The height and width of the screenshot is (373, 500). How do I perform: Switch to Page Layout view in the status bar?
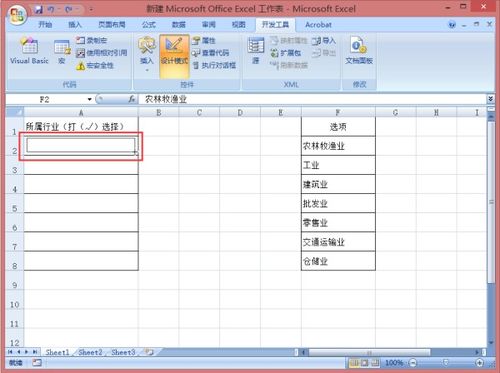tap(364, 362)
